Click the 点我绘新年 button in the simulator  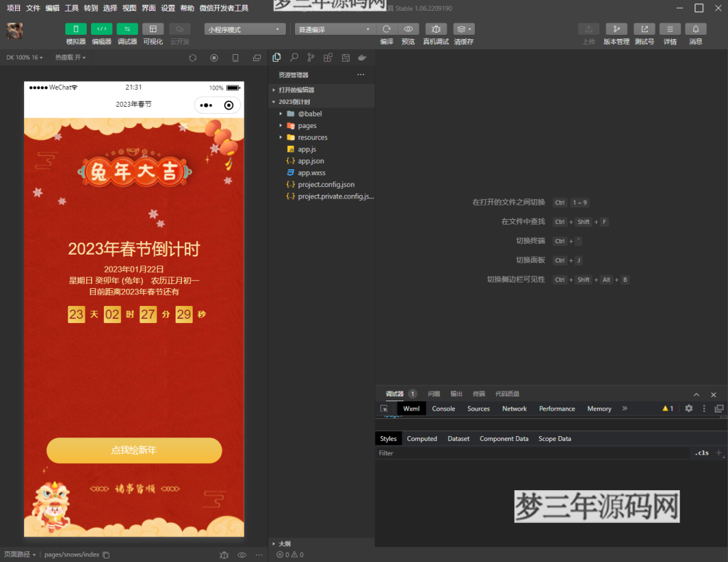[x=134, y=451]
